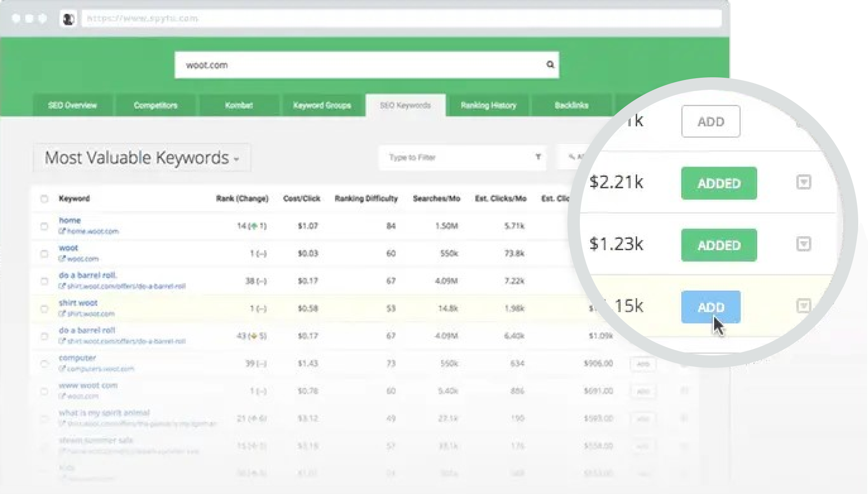
Task: Open the 'home' keyword link
Action: 70,220
